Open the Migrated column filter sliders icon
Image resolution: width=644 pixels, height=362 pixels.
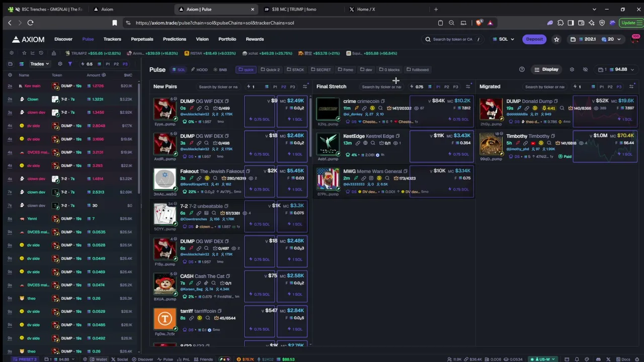[x=631, y=86]
